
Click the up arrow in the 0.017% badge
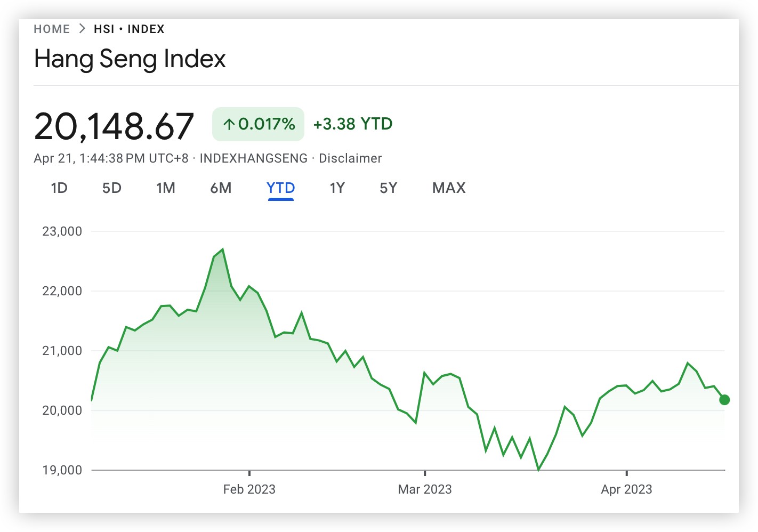[229, 125]
